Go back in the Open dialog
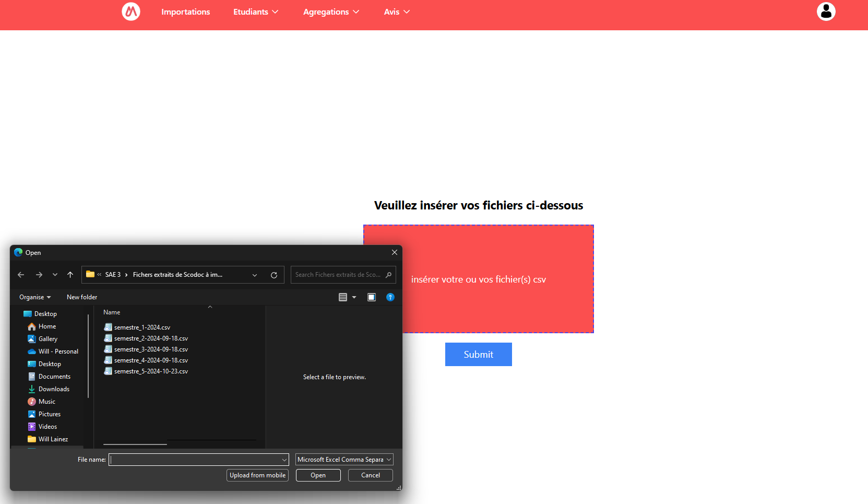This screenshot has height=504, width=868. [21, 275]
